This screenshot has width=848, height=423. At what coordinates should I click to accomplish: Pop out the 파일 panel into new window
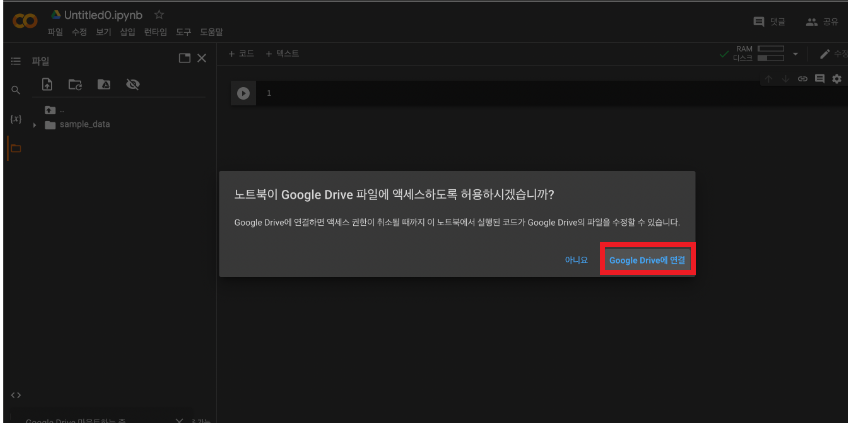[184, 58]
